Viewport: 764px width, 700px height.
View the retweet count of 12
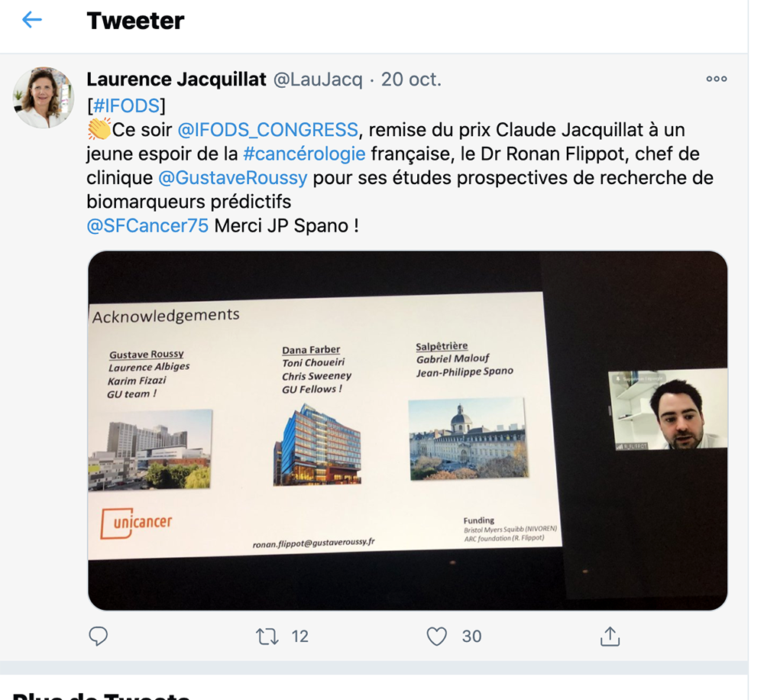(x=299, y=637)
